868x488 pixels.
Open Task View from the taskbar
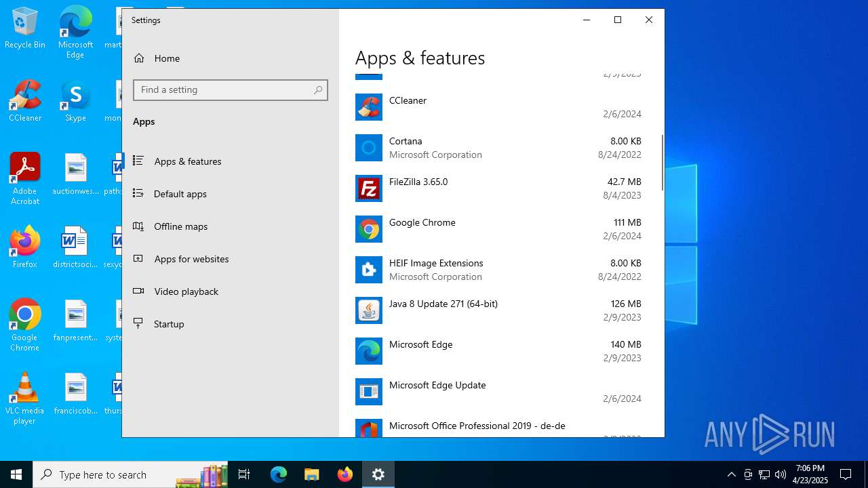[244, 474]
